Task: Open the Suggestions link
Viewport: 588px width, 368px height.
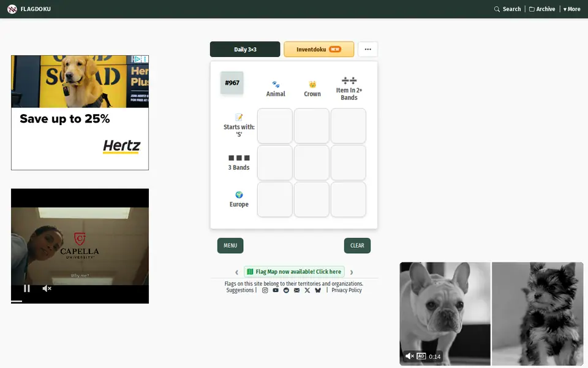Action: [x=240, y=290]
